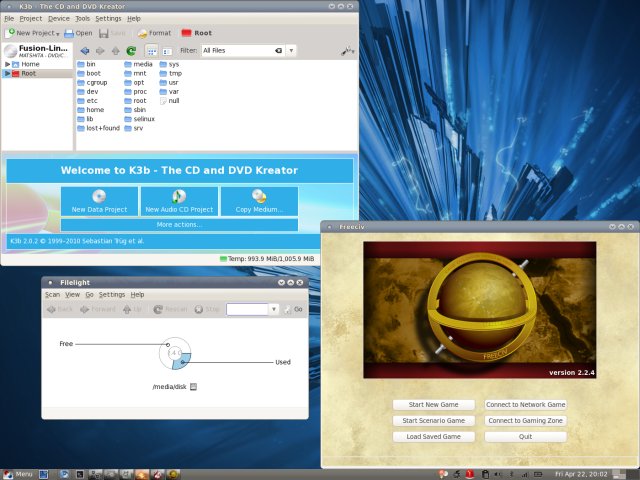Click Load Saved Game in Freeciv
640x480 pixels.
(433, 437)
